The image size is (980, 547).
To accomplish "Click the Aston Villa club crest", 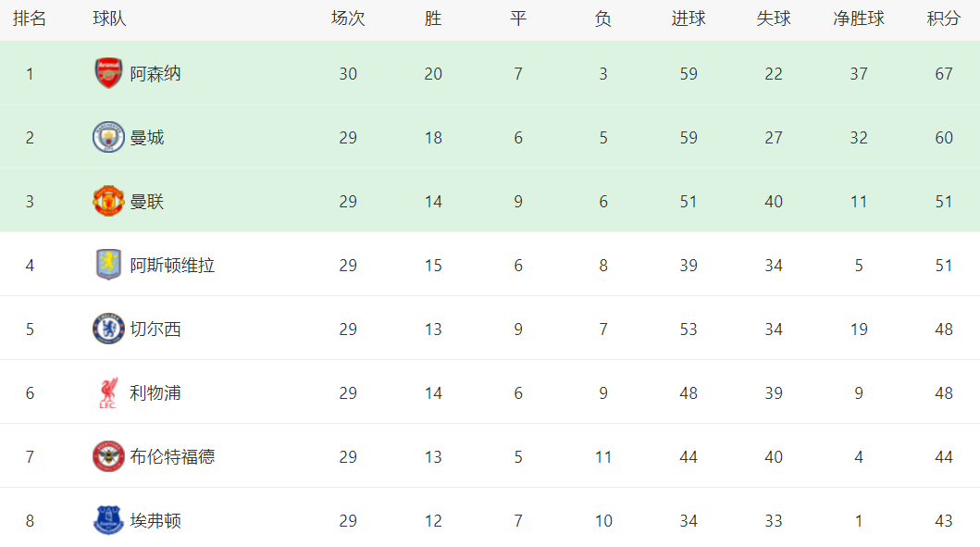I will (108, 265).
